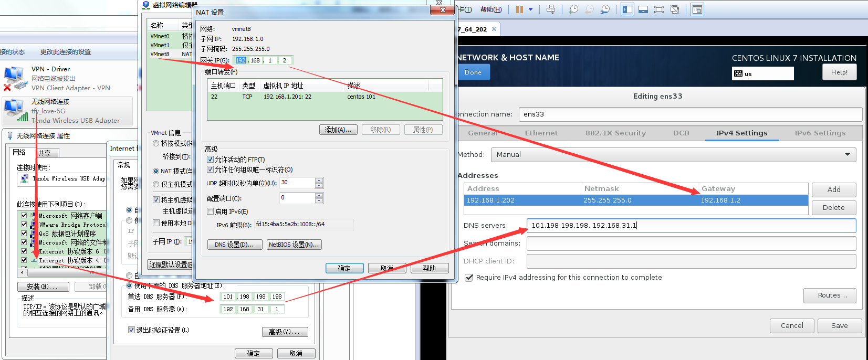Select the wireless network connection 无线网络连接 icon
This screenshot has width=868, height=360.
coord(15,110)
